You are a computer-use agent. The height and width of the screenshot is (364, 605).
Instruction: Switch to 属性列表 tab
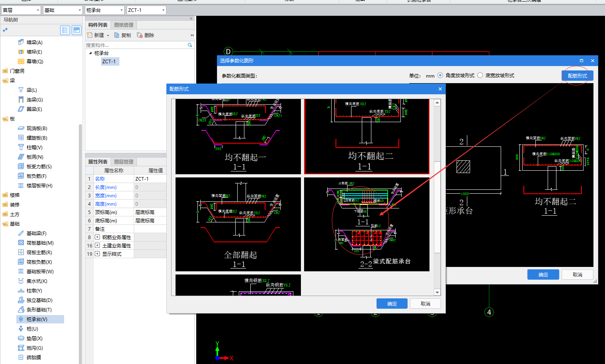pyautogui.click(x=98, y=162)
